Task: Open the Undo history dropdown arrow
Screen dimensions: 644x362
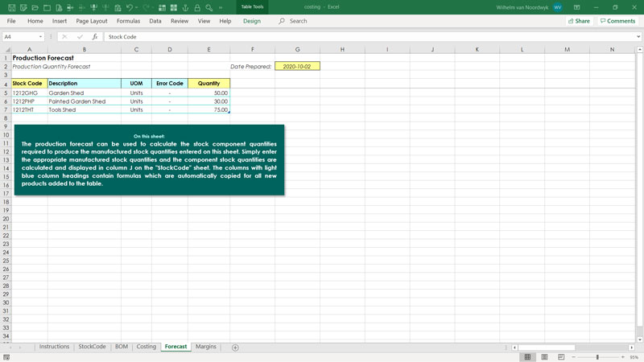Action: tap(136, 7)
